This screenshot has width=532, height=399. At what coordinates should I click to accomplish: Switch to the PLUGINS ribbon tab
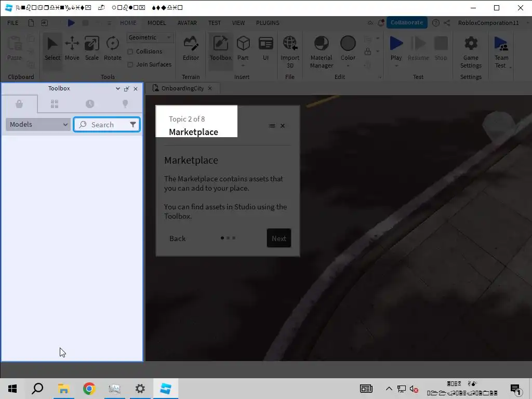pyautogui.click(x=268, y=23)
